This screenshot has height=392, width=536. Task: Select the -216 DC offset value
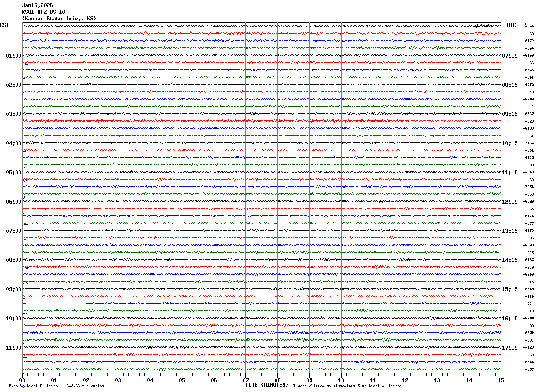click(x=529, y=296)
